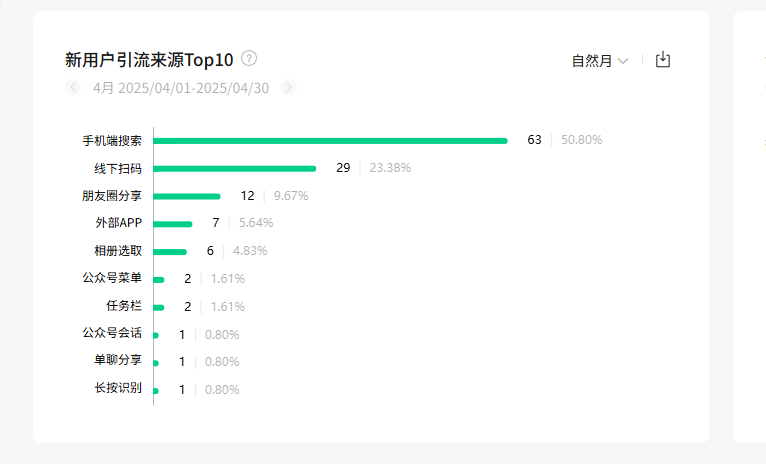Click the 手机端搜索 bar
766x464 pixels.
[330, 141]
